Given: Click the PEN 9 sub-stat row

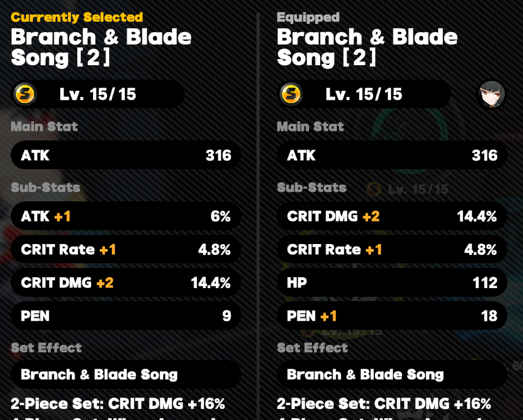Looking at the screenshot, I should pos(126,315).
